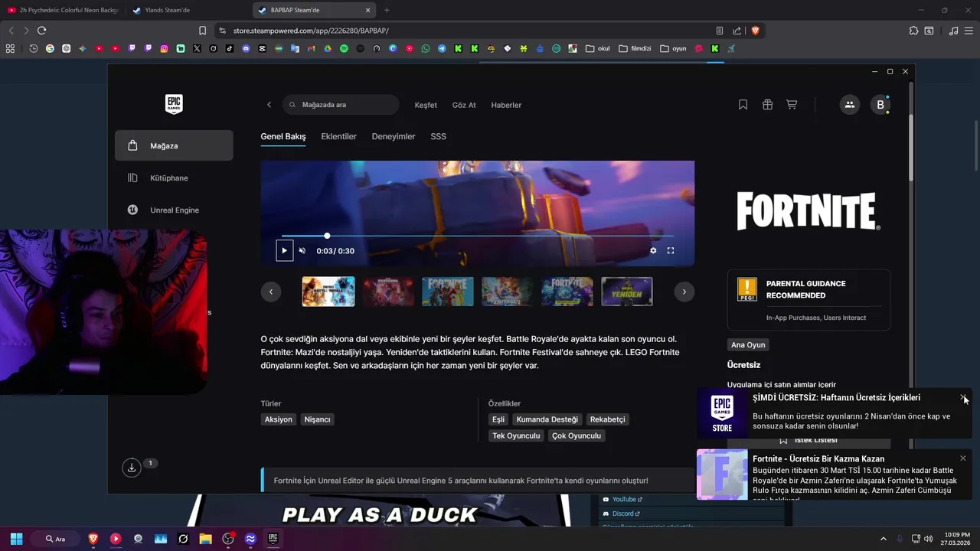
Task: Open the okul bookmarks folder
Action: [598, 48]
